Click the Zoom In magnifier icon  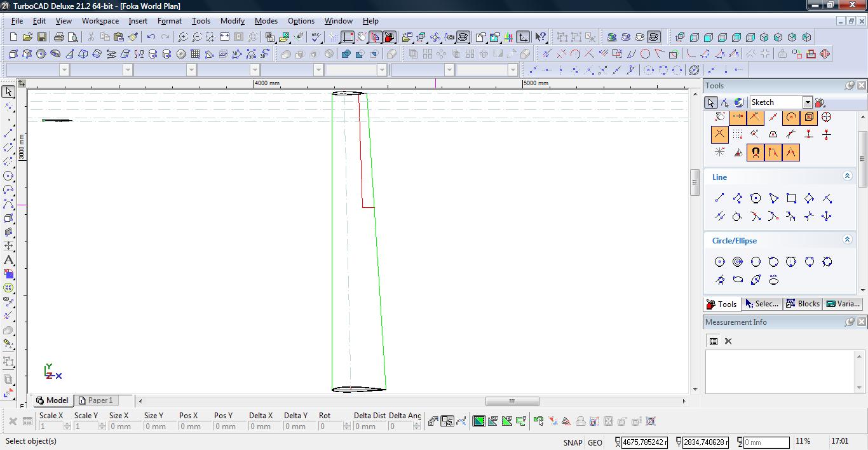point(183,37)
